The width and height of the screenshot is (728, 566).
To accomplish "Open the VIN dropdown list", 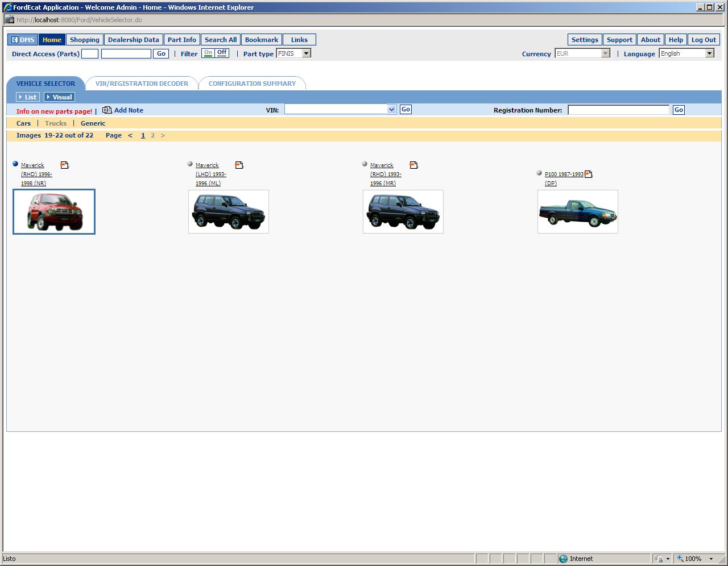I will click(x=391, y=110).
